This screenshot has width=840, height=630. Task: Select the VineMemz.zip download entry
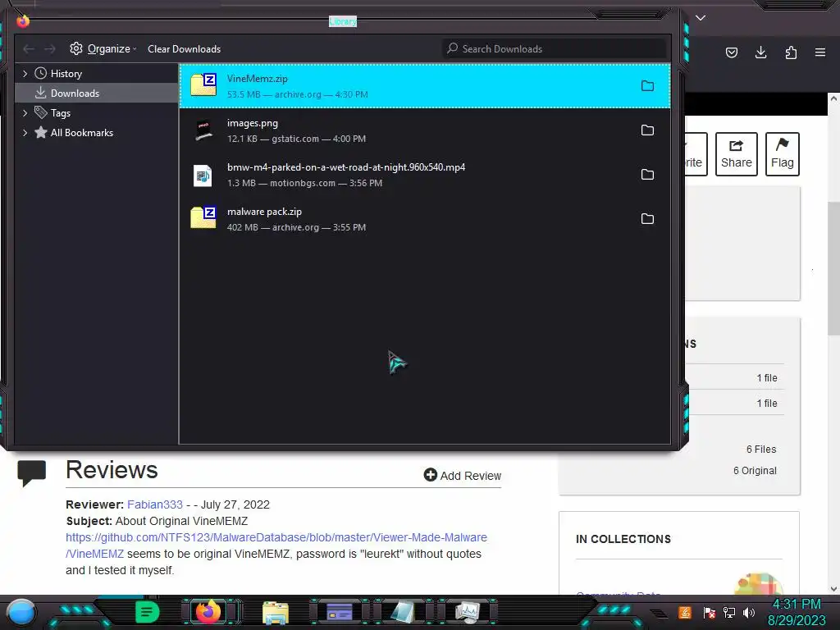pyautogui.click(x=425, y=85)
